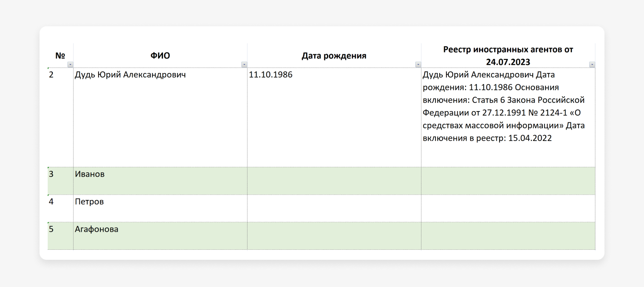Viewport: 644px width, 287px height.
Task: Click the Иванов name cell
Action: point(89,174)
